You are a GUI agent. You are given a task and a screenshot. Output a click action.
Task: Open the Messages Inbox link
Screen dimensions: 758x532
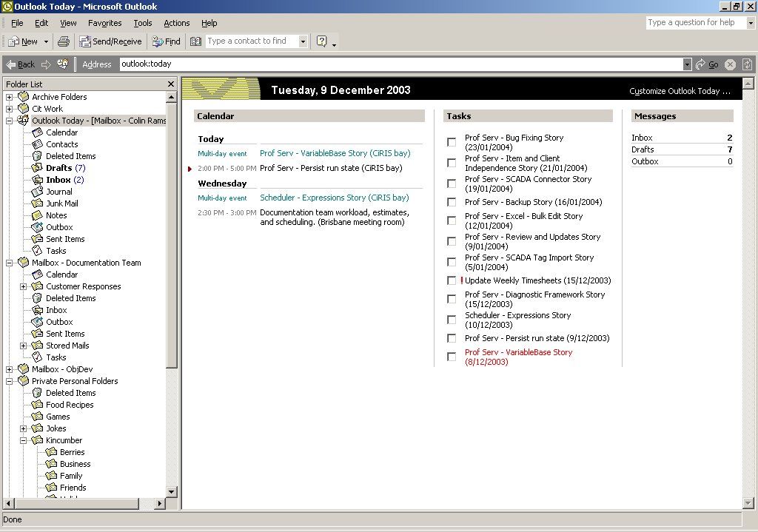click(642, 138)
